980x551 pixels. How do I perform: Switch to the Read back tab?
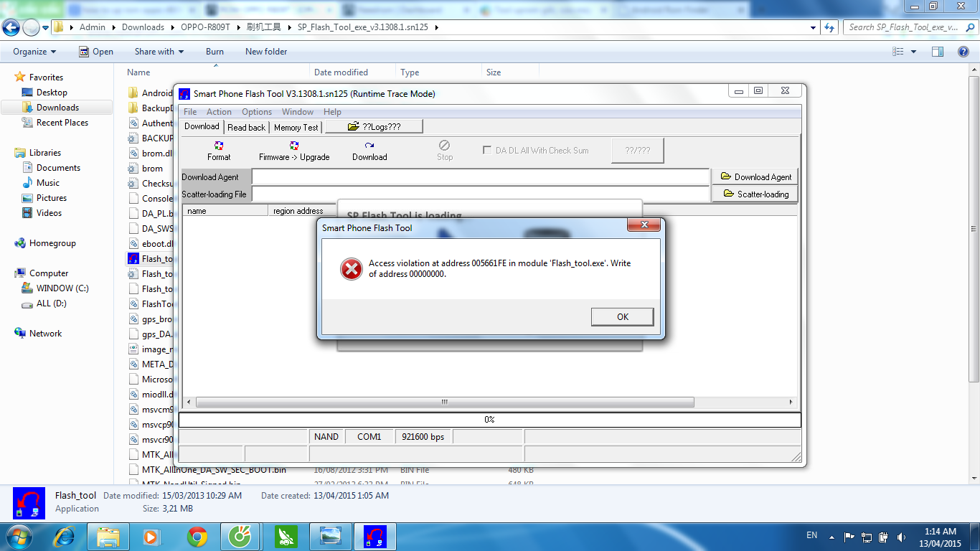[x=246, y=127]
